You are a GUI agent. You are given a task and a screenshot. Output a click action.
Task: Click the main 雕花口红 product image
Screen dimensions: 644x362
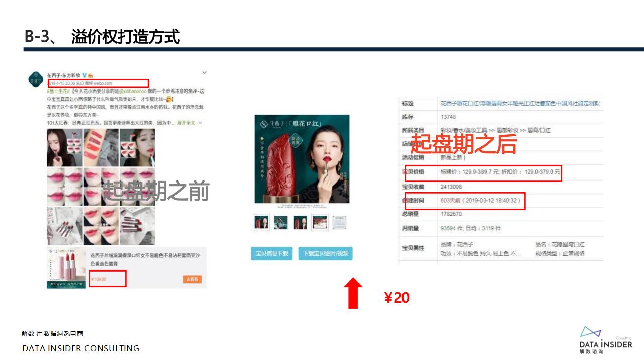pos(302,159)
